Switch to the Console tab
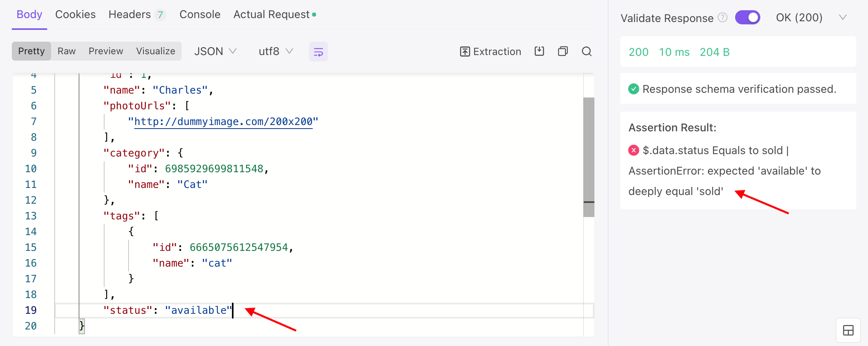Screen dimensions: 868x346 tap(200, 15)
